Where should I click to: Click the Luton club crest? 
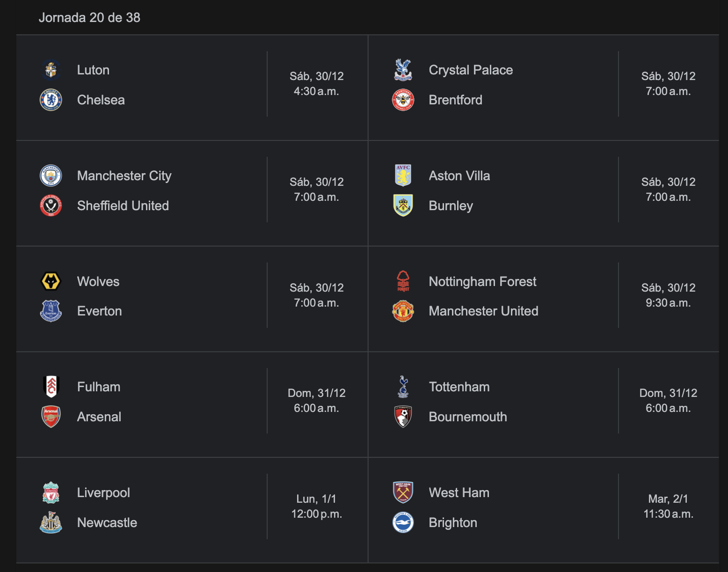click(51, 70)
